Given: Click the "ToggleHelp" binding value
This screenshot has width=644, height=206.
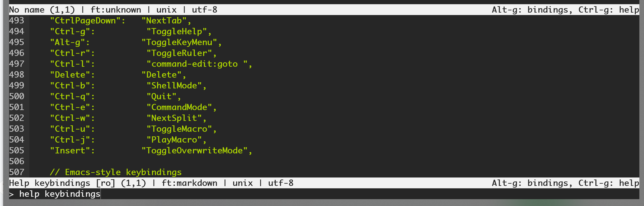Looking at the screenshot, I should (177, 32).
